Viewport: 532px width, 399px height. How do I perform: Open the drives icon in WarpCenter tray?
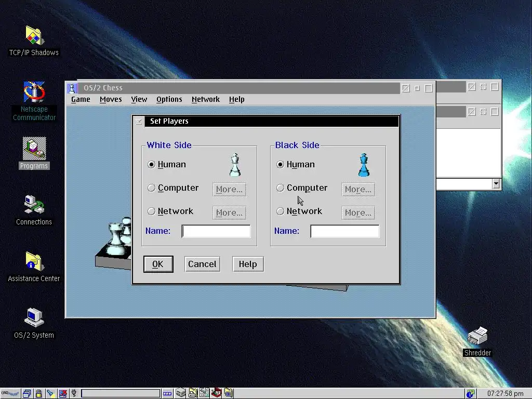180,393
